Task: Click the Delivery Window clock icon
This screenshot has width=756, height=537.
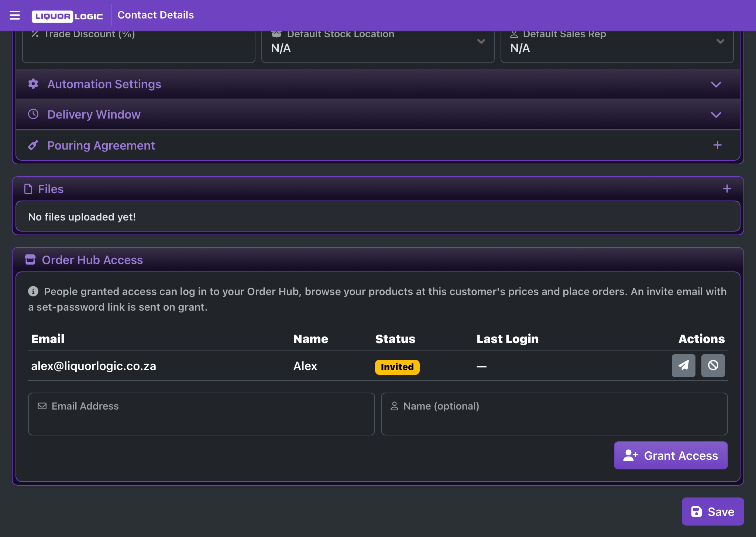Action: pos(33,114)
